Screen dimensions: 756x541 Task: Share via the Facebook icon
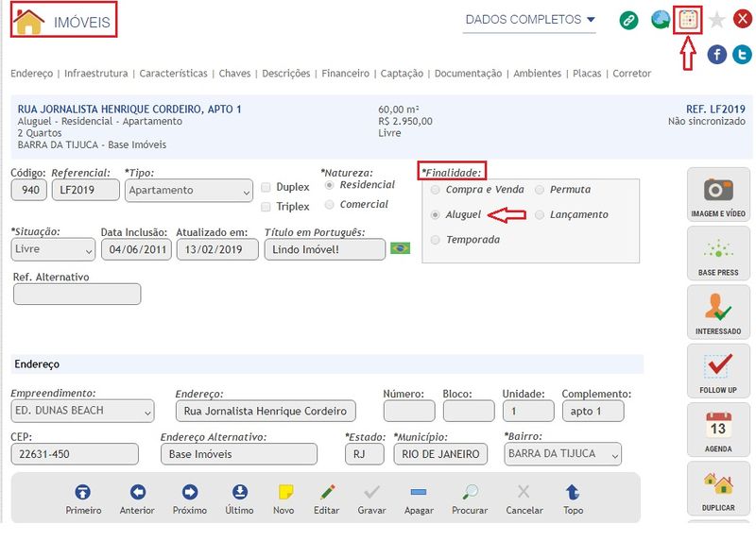[717, 55]
